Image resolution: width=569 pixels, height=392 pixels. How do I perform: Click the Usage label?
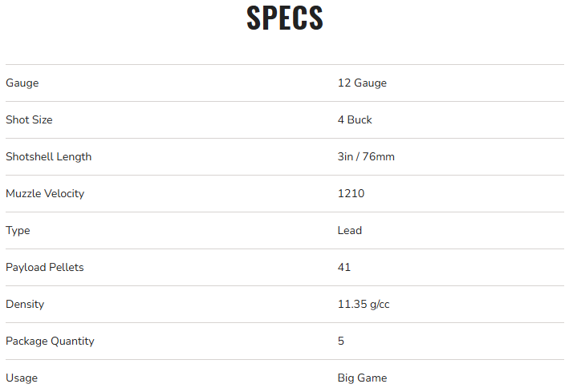pyautogui.click(x=22, y=378)
